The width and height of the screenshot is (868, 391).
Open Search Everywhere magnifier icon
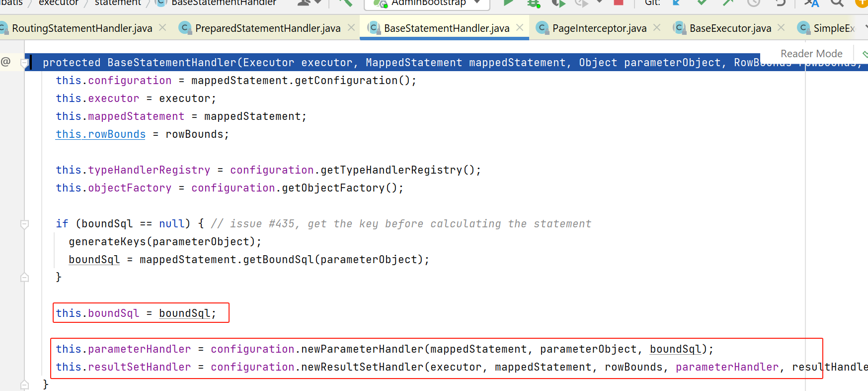coord(837,2)
